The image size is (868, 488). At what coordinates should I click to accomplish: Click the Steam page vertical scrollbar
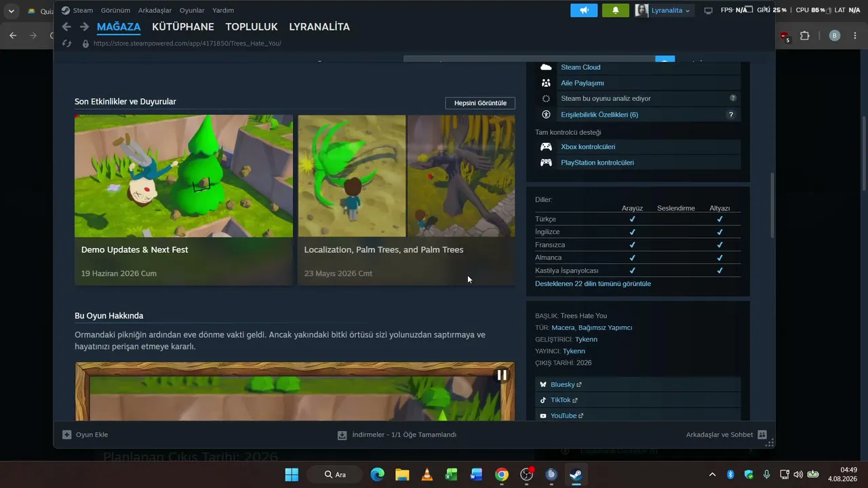(772, 205)
